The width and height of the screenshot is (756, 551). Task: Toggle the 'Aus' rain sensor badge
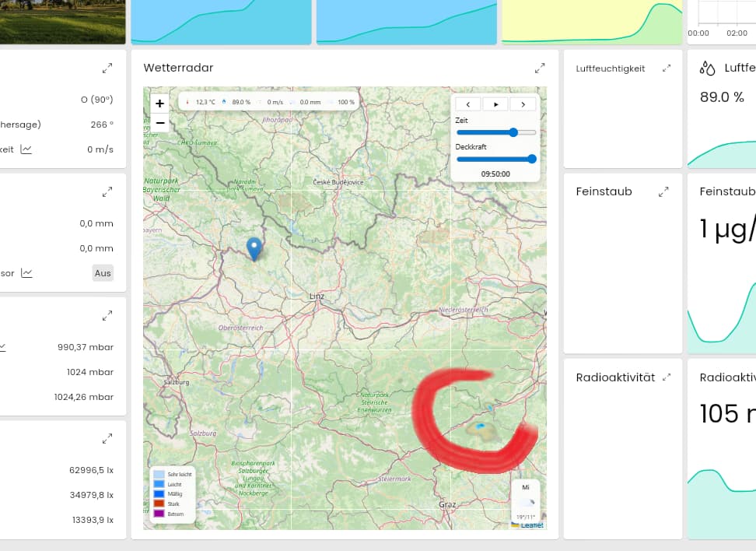pos(103,273)
